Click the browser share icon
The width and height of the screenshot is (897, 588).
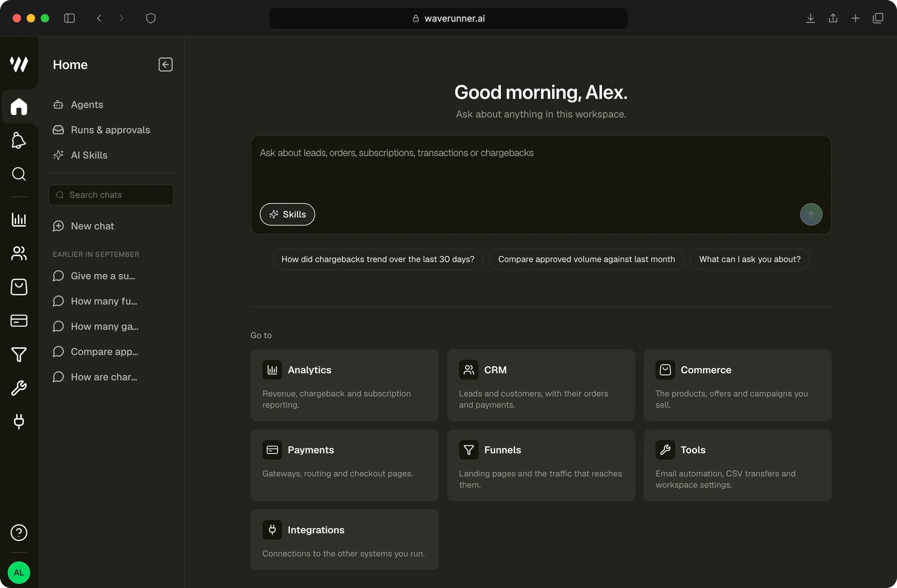pos(833,18)
